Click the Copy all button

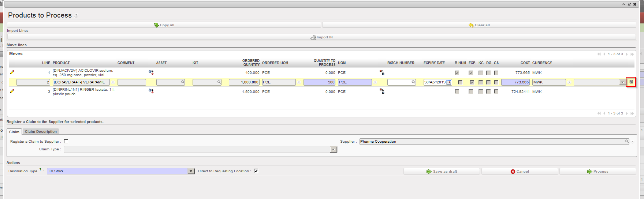tap(164, 25)
